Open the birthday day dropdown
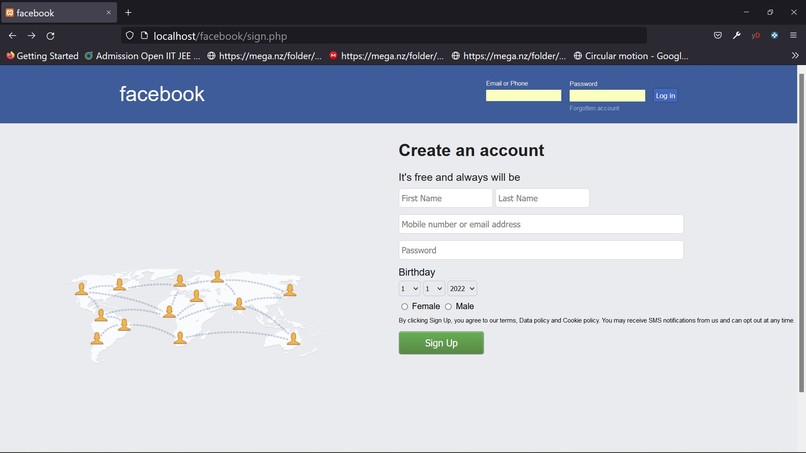The image size is (806, 453). coord(409,288)
